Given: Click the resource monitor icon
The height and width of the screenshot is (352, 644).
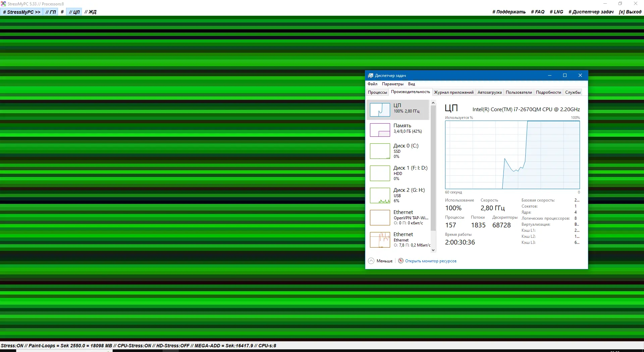Looking at the screenshot, I should 401,261.
